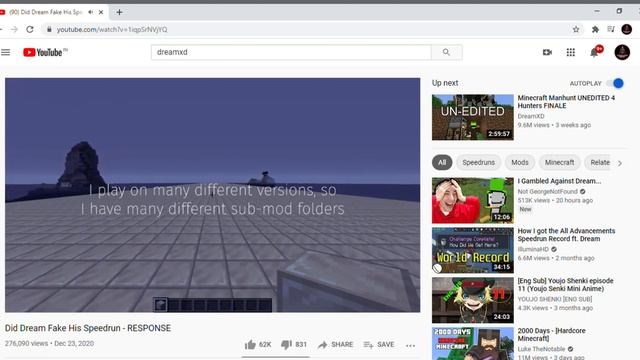
Task: Open the 2000 Days Hardcore Minecraft title
Action: point(551,334)
